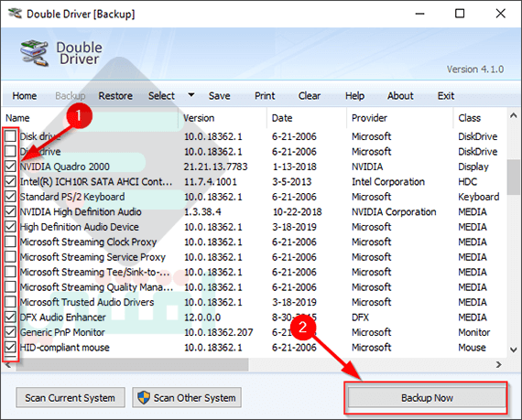
Task: Click version 21.21.13.7783 cell
Action: [216, 167]
